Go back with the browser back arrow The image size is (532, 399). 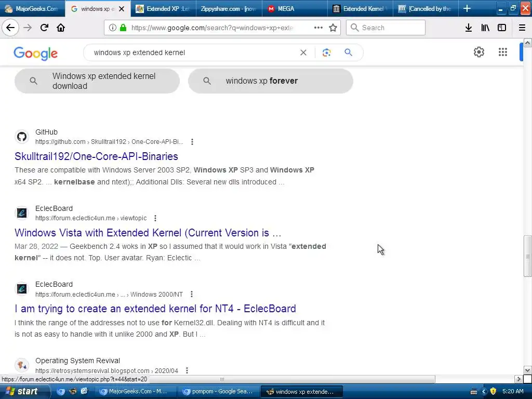10,28
